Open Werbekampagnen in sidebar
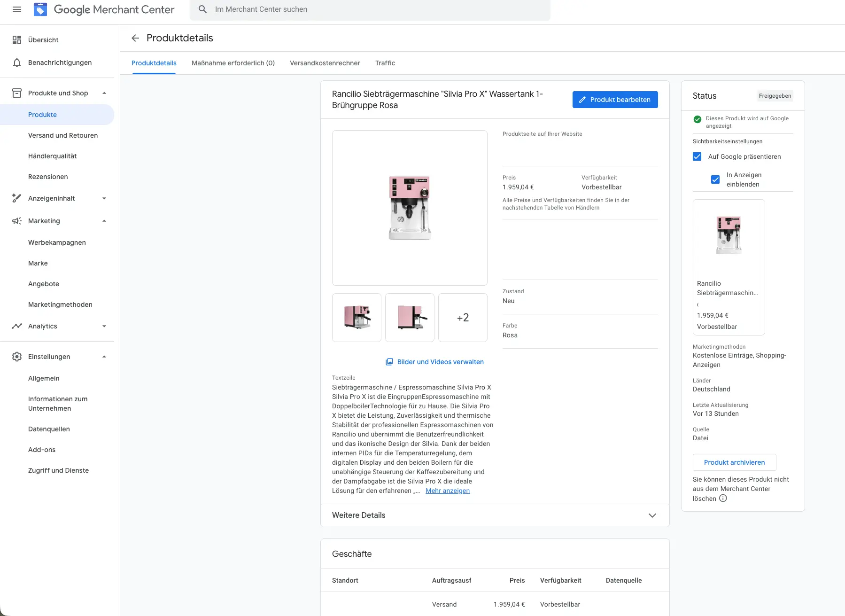This screenshot has height=616, width=845. 57,242
